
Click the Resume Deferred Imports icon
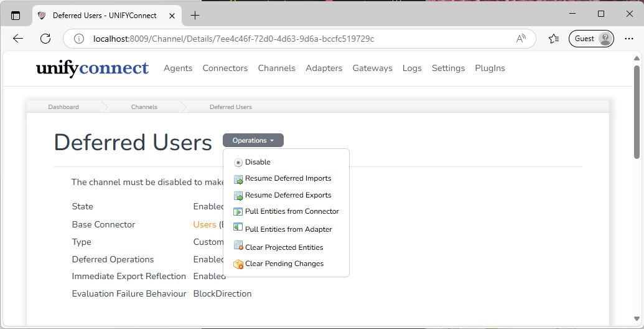(238, 179)
